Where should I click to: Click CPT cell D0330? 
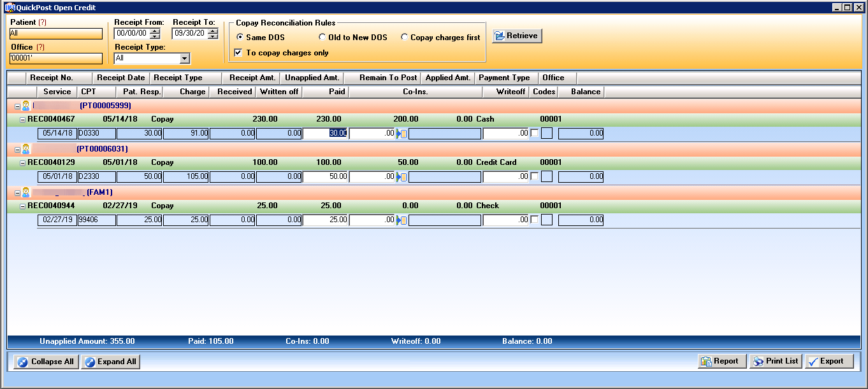tap(97, 133)
